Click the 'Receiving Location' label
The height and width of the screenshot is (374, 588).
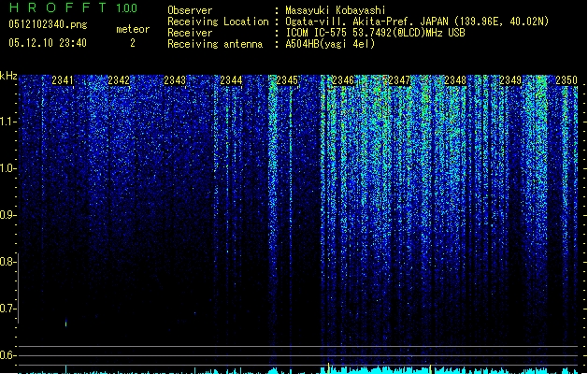pos(218,22)
